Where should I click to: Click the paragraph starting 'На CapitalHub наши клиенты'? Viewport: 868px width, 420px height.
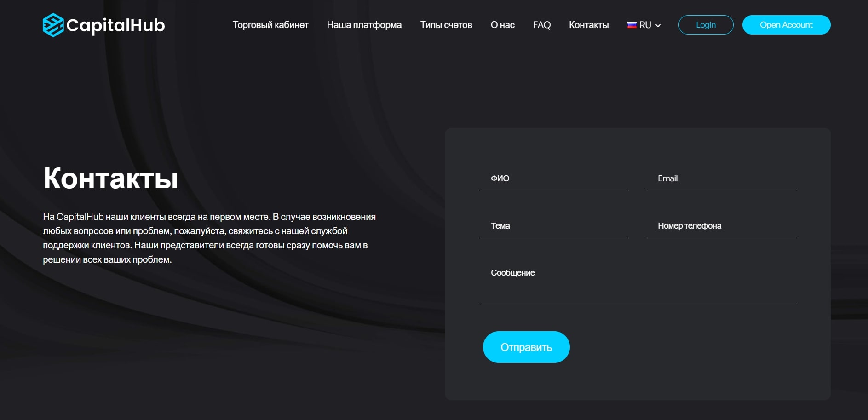(x=209, y=238)
